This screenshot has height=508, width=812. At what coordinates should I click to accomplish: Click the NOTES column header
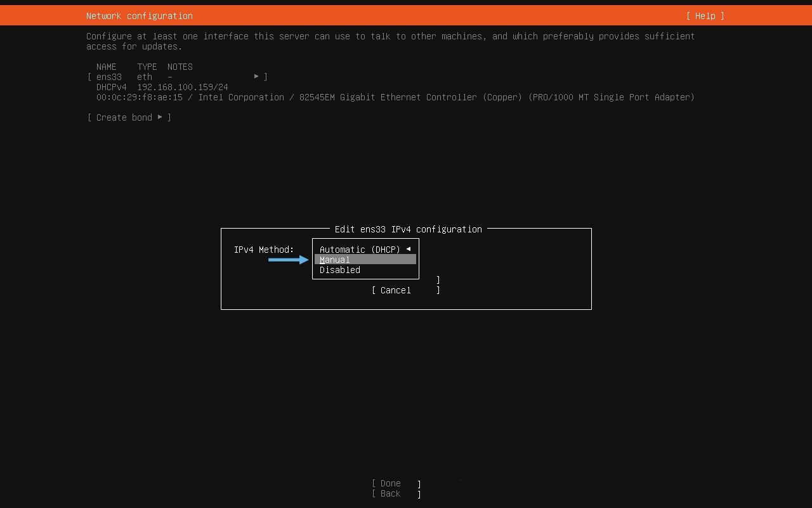tap(180, 66)
